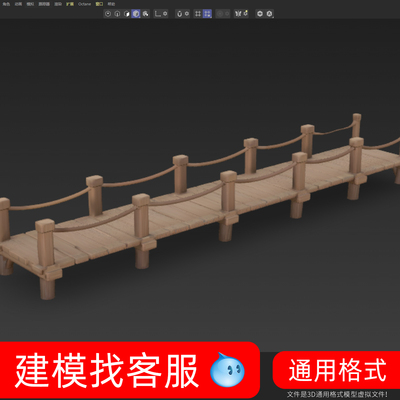Image resolution: width=400 pixels, height=400 pixels.
Task: Open the 模拟 (Simulate) menu
Action: pos(30,4)
